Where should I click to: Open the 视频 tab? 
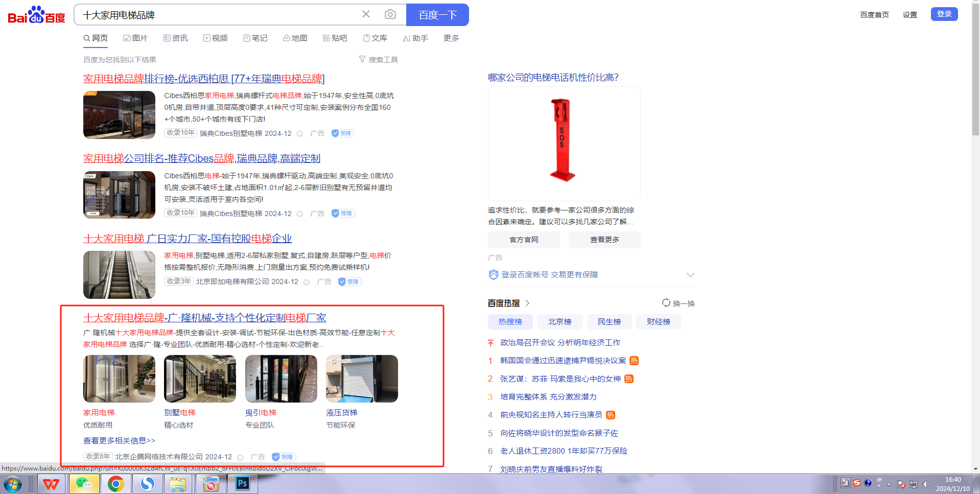(x=215, y=38)
